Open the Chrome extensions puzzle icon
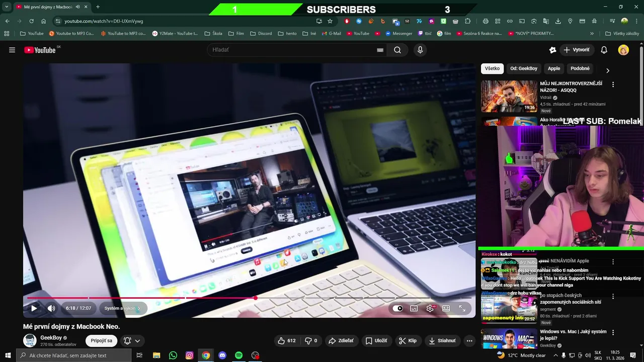 tap(468, 21)
